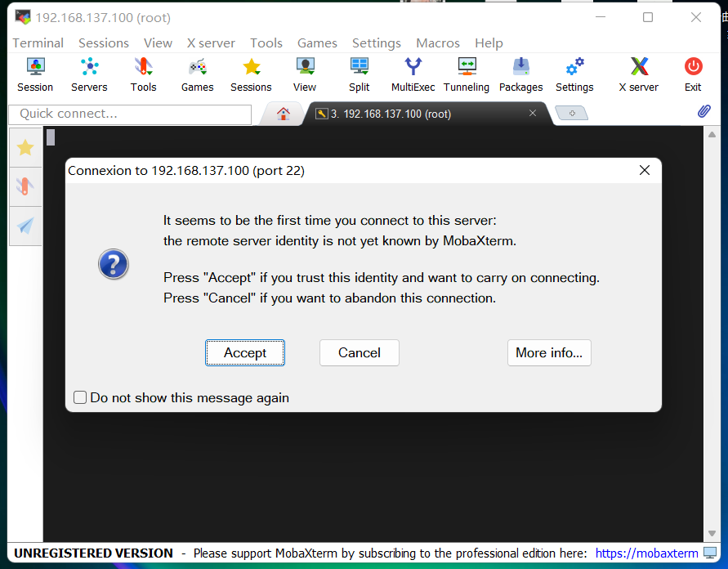Screen dimensions: 728x569
Task: Click the terminal scrollbar down arrow
Action: [x=712, y=533]
